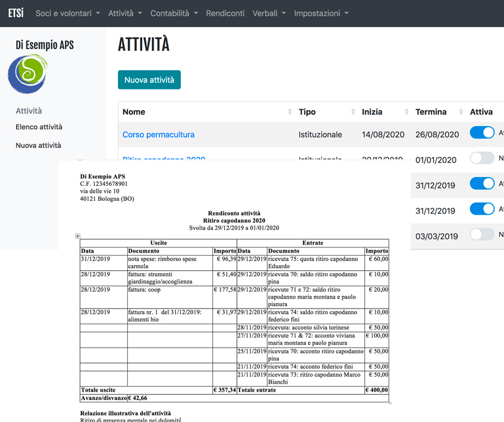This screenshot has height=422, width=504.
Task: Select the 'nota spese: rimborso spese carmela' cell
Action: tap(170, 263)
